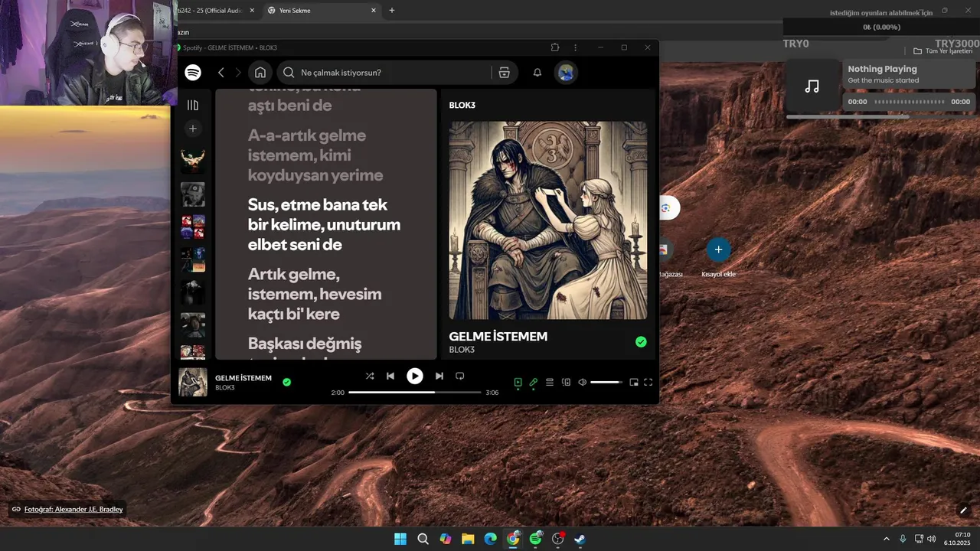Click the play button in Spotify
Image resolution: width=980 pixels, height=551 pixels.
tap(414, 376)
